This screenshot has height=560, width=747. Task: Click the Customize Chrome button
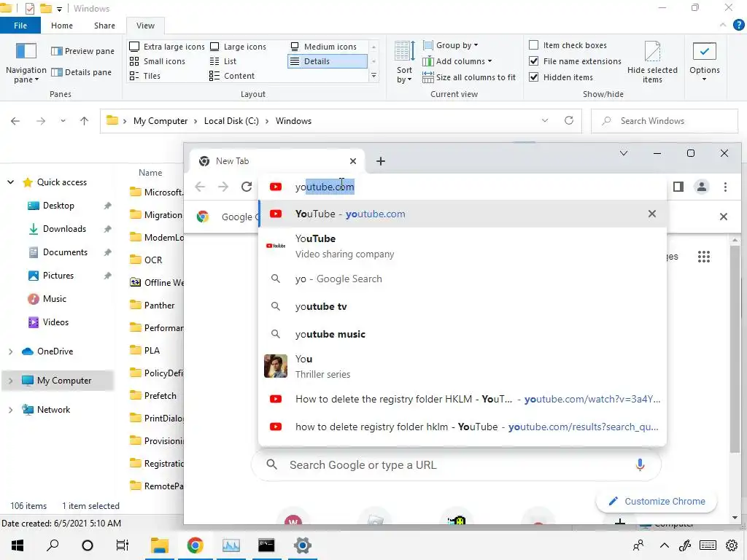tap(657, 502)
